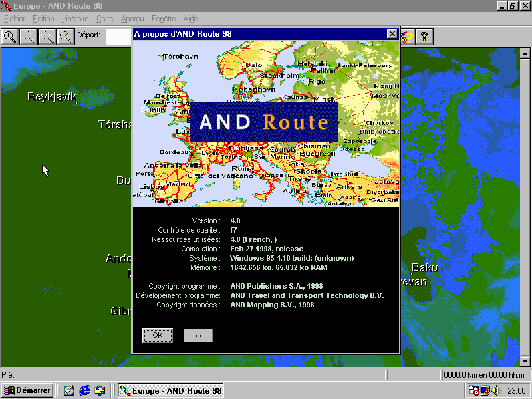Click the display settings tray icon
Viewport: 532px width, 399px height.
(485, 390)
